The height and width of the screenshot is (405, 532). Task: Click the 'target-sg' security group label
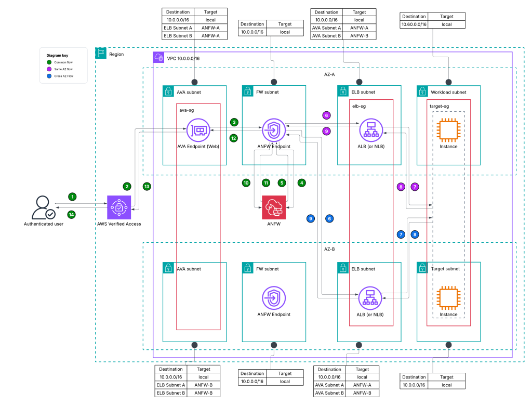tap(440, 106)
